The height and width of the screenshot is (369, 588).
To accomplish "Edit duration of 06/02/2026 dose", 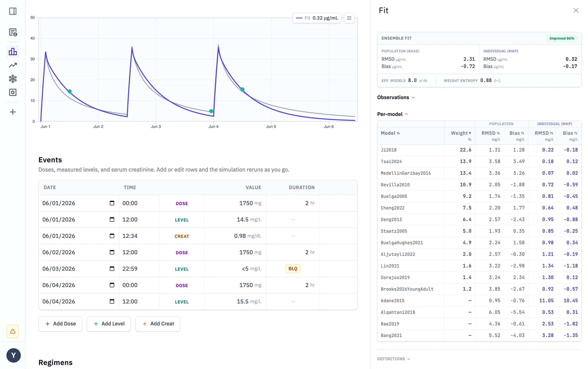I will 293,252.
